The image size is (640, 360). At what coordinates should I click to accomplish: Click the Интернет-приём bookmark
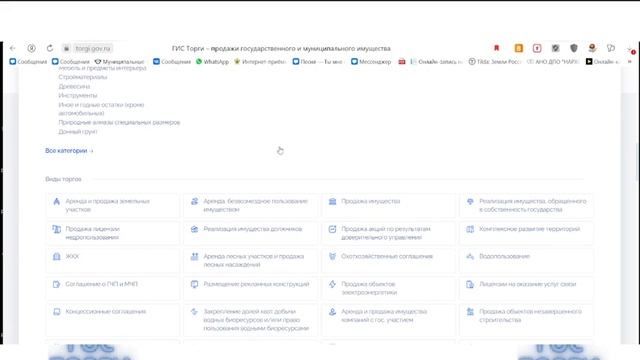pos(260,62)
